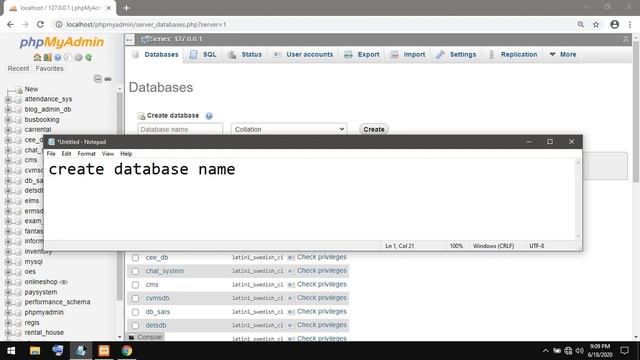
Task: Open phpMyAdmin documentation blue help icon
Action: point(58,58)
